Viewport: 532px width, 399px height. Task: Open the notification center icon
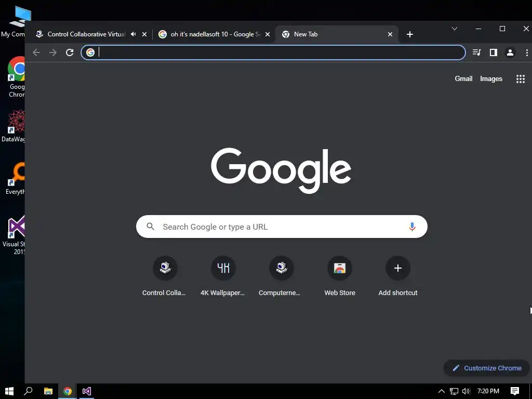(515, 391)
